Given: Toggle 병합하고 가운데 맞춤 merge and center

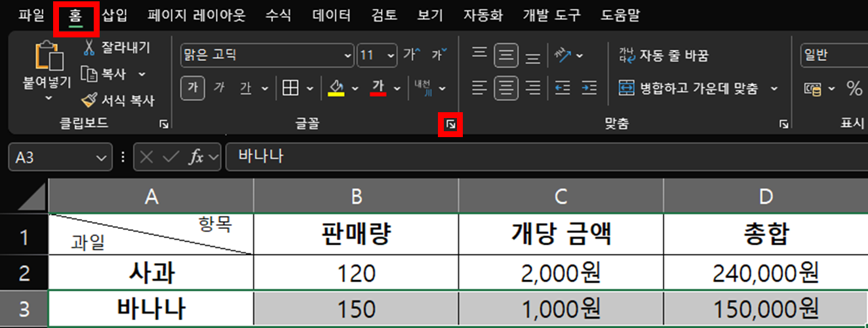Looking at the screenshot, I should tap(688, 88).
